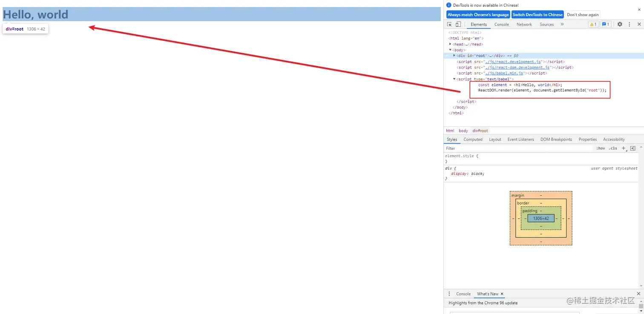The width and height of the screenshot is (644, 314).
Task: Open the Accessibility pane tab
Action: coord(614,139)
